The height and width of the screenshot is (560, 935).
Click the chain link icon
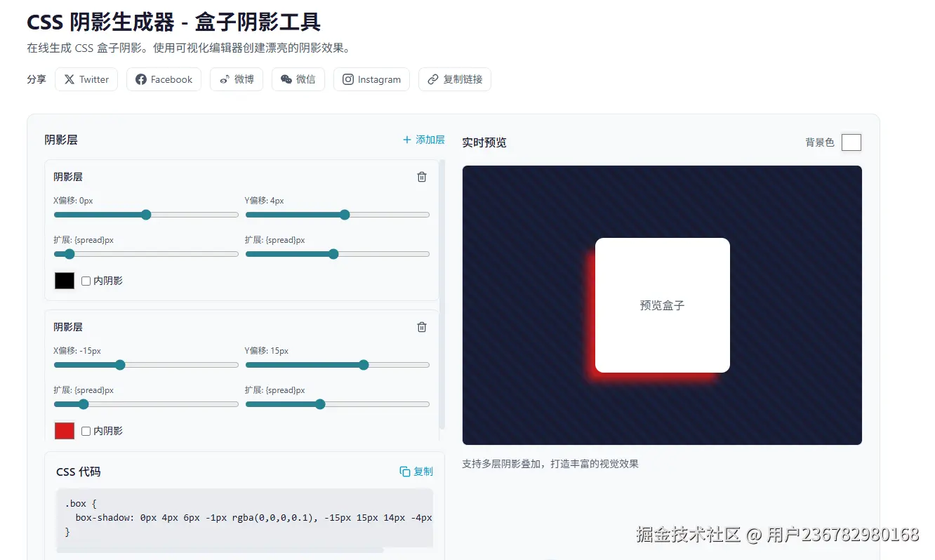[x=433, y=79]
